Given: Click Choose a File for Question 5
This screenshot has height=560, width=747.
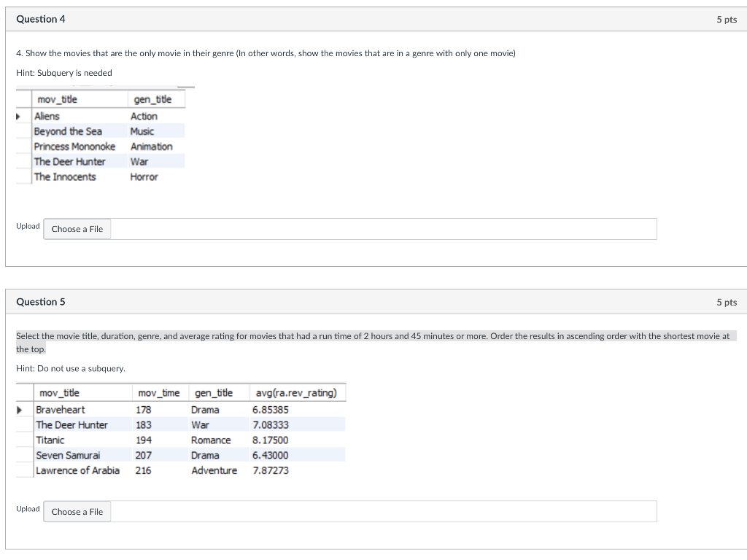Looking at the screenshot, I should [x=77, y=511].
